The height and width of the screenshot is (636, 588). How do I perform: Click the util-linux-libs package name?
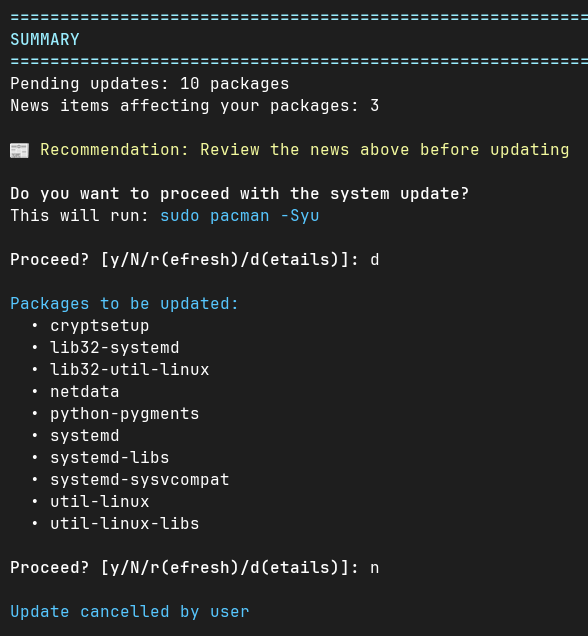click(125, 524)
